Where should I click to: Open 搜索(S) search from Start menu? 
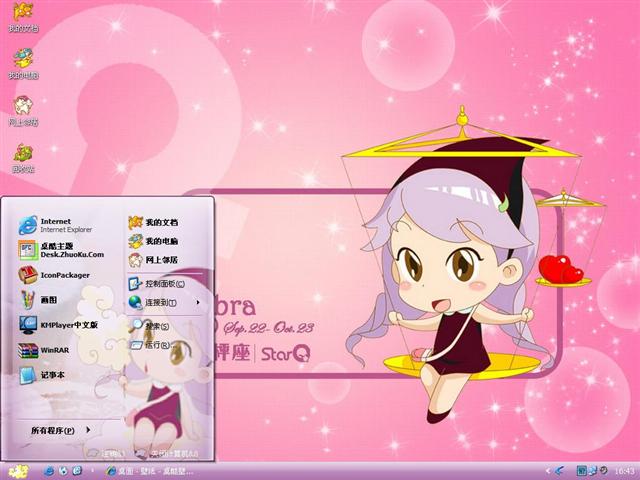pos(149,326)
